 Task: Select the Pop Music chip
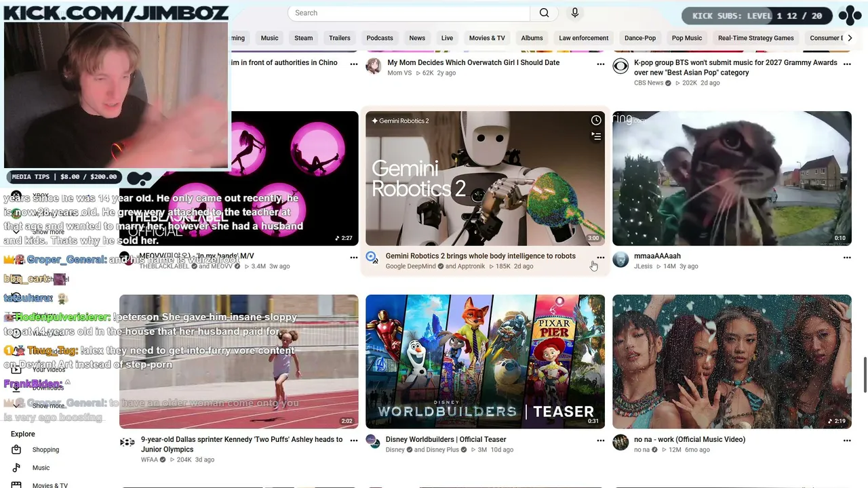pos(687,38)
